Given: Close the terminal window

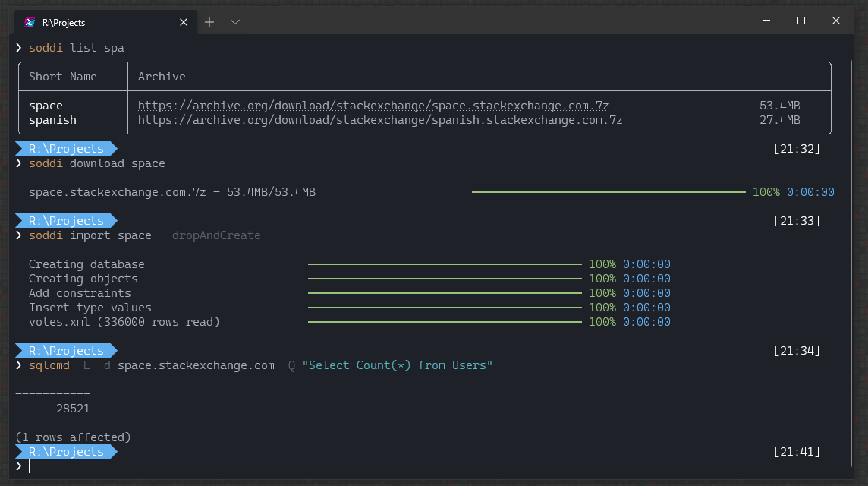Looking at the screenshot, I should [x=836, y=21].
